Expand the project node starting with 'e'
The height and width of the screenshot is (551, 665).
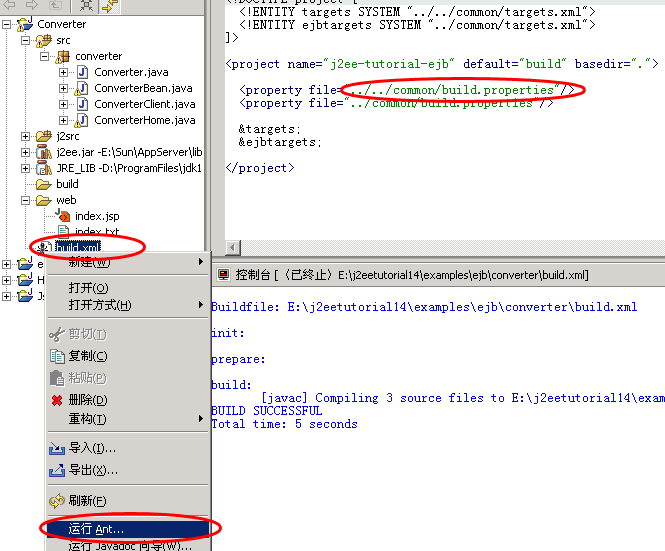[6, 264]
